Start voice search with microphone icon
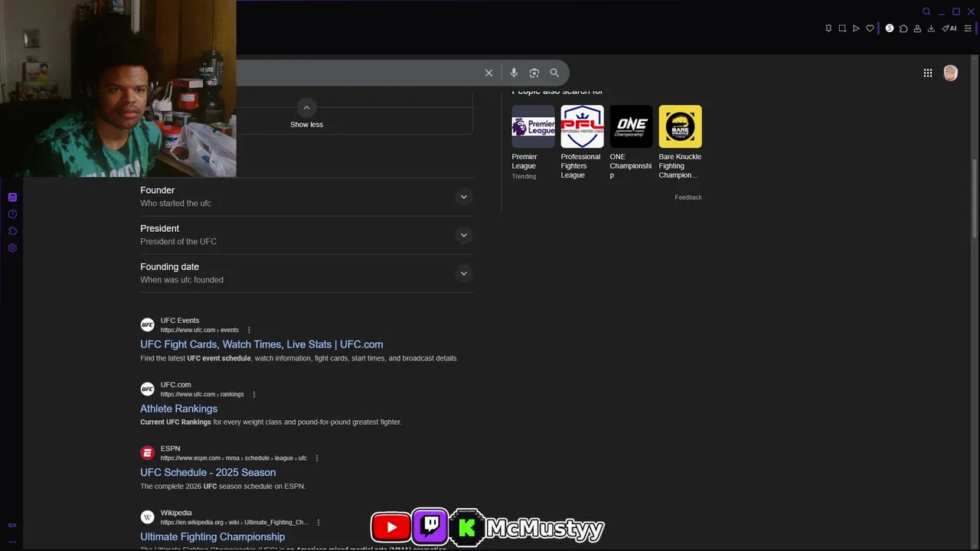Screen dimensions: 980x551 (514, 73)
